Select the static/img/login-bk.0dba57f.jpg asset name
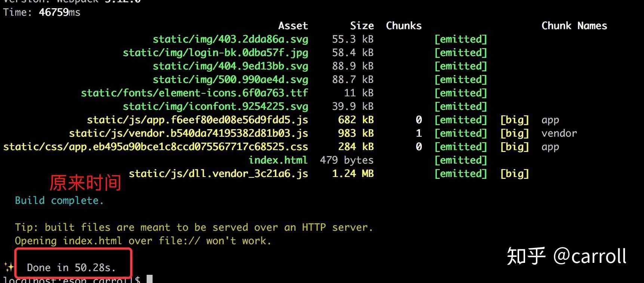This screenshot has height=283, width=644. click(215, 53)
